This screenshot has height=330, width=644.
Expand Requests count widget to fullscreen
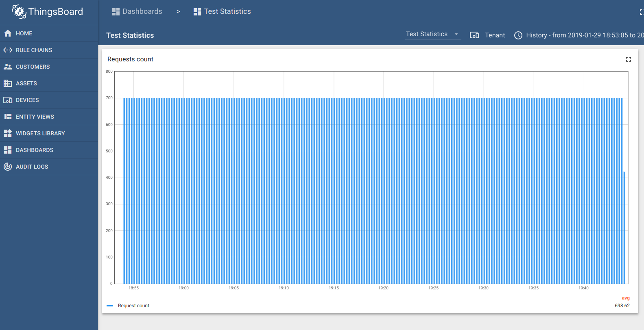628,59
